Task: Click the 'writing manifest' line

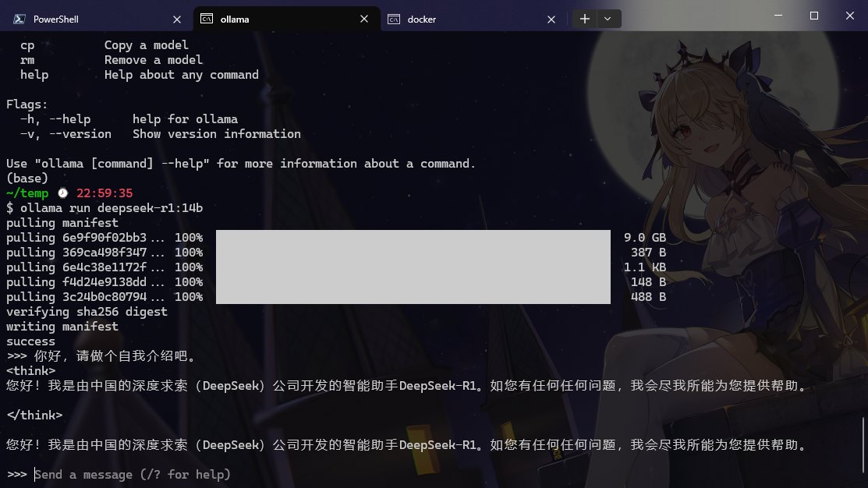Action: click(x=62, y=327)
